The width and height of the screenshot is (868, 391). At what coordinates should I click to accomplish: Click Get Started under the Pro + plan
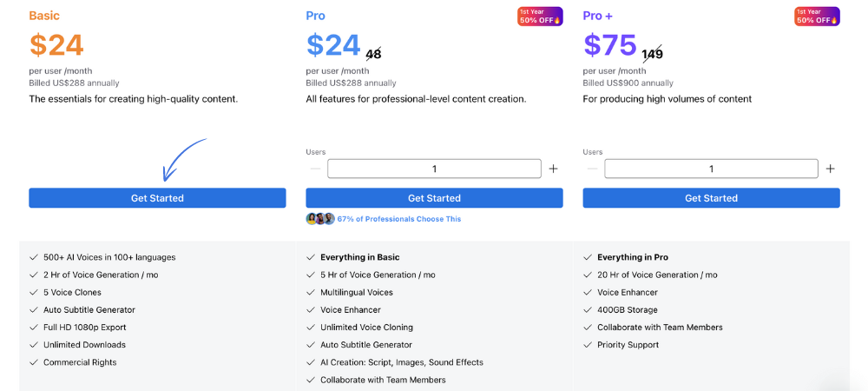click(712, 198)
